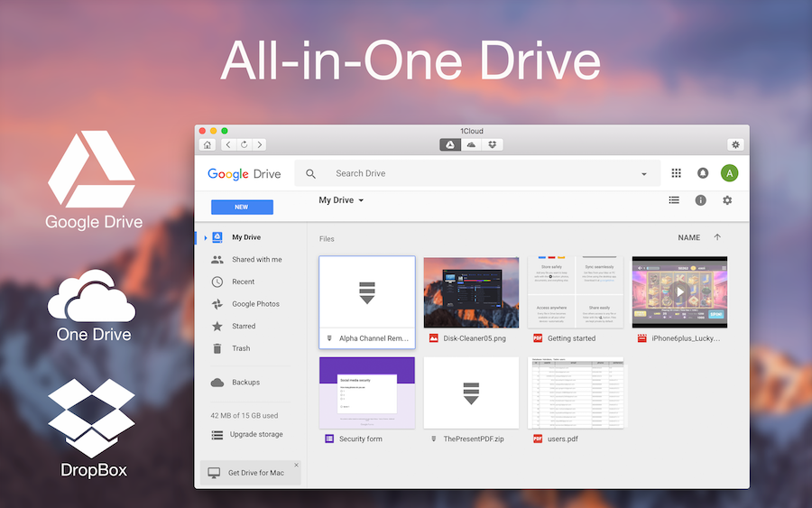Viewport: 812px width, 508px height.
Task: Click the Security form file name
Action: [360, 439]
